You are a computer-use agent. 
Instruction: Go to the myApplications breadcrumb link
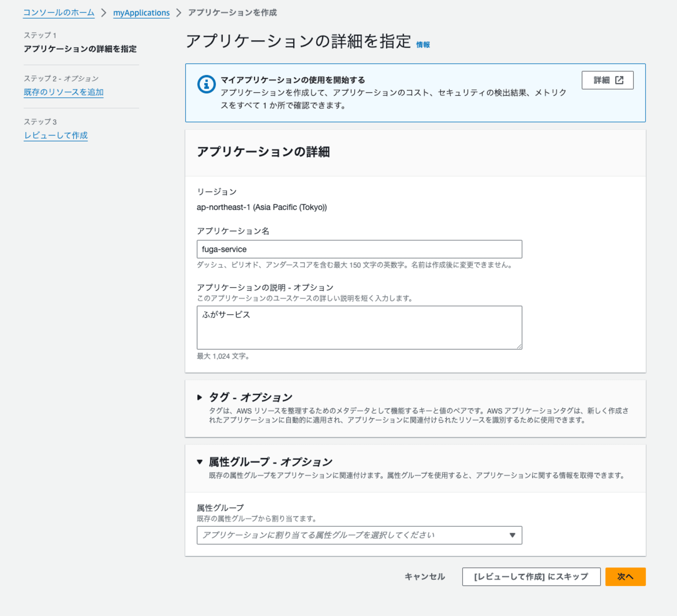[x=141, y=13]
